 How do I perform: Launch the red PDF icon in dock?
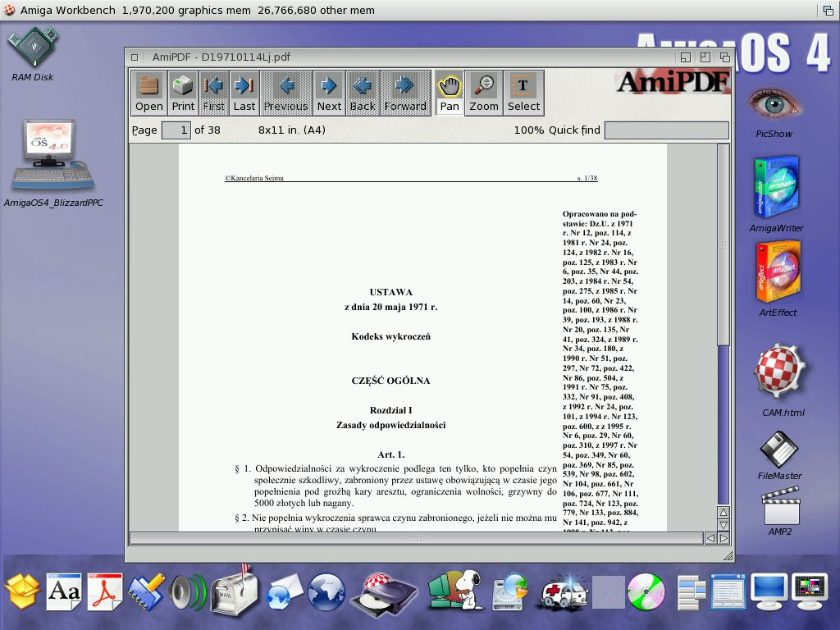pyautogui.click(x=105, y=591)
